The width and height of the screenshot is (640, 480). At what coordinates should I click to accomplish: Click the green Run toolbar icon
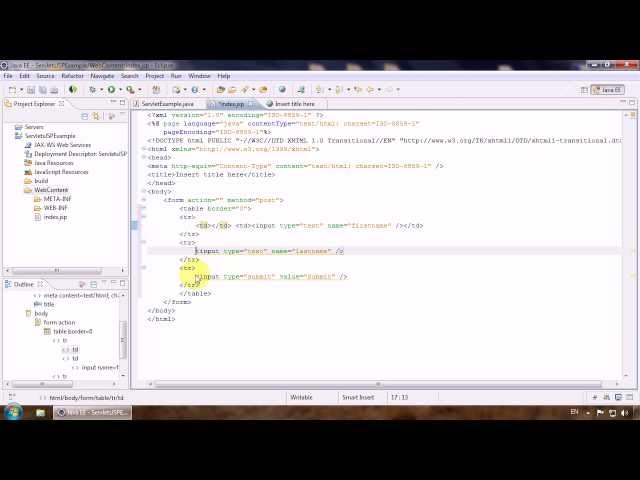point(111,90)
